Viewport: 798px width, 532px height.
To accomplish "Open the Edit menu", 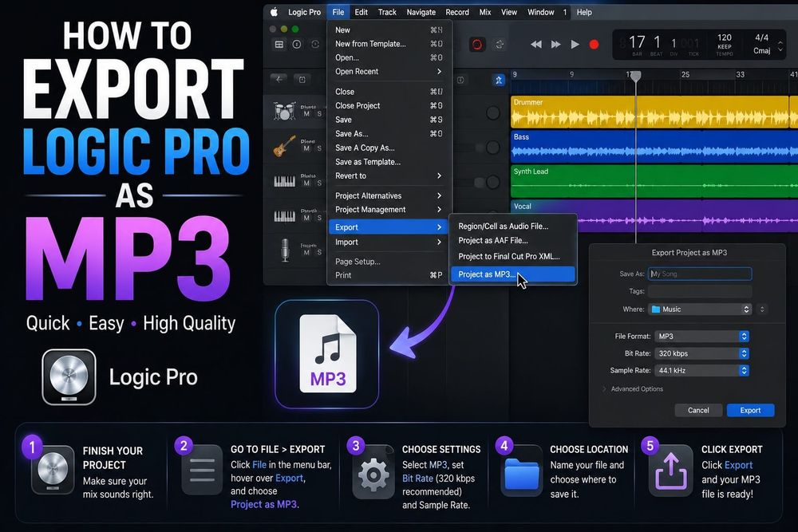I will coord(361,12).
